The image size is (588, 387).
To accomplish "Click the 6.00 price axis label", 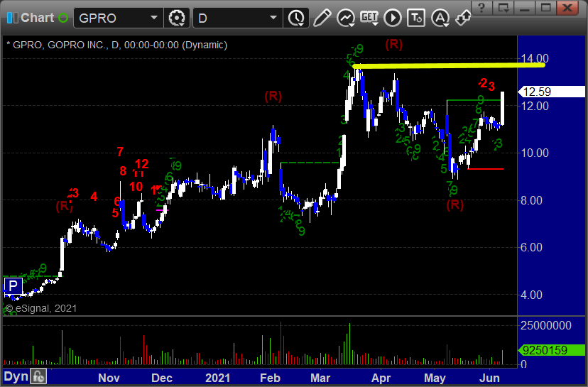I will [x=531, y=248].
